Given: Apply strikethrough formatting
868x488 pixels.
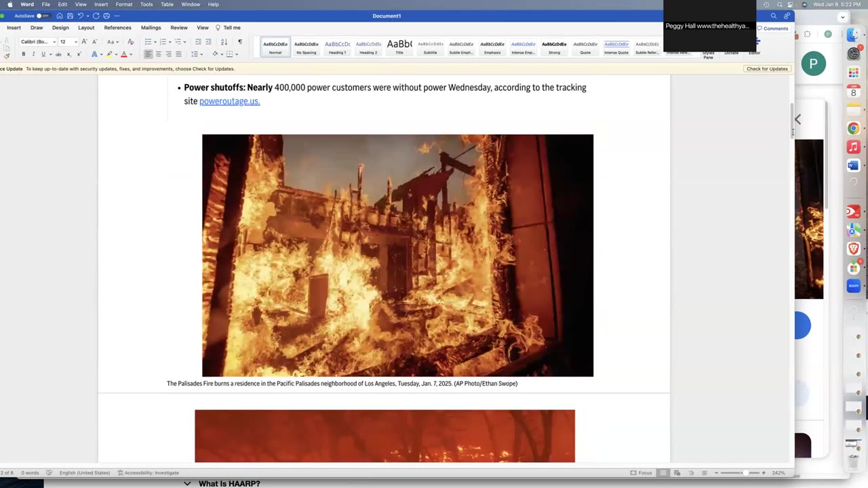Looking at the screenshot, I should coord(58,54).
